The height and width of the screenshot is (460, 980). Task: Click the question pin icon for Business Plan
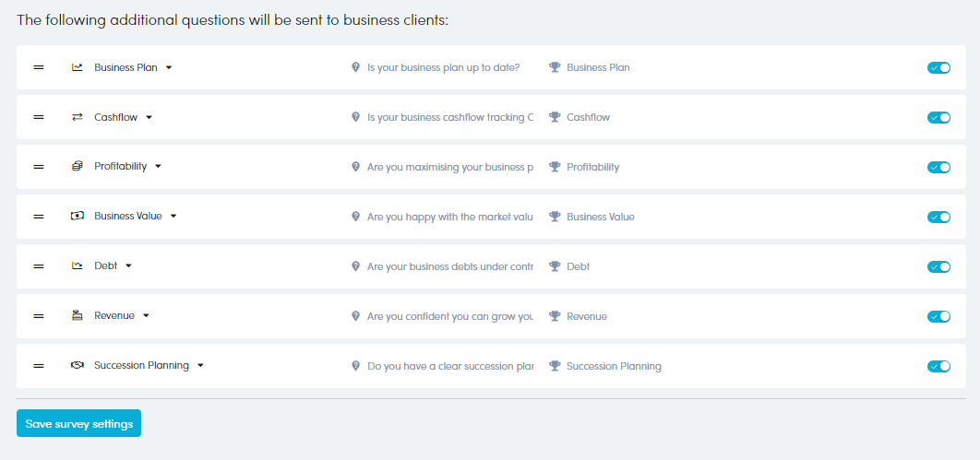[x=355, y=67]
